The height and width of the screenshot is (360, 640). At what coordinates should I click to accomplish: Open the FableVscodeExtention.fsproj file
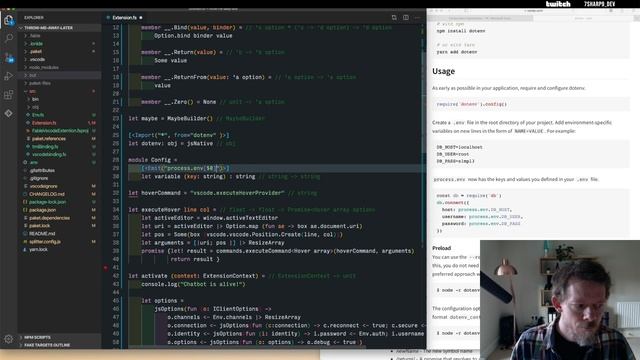[x=60, y=131]
